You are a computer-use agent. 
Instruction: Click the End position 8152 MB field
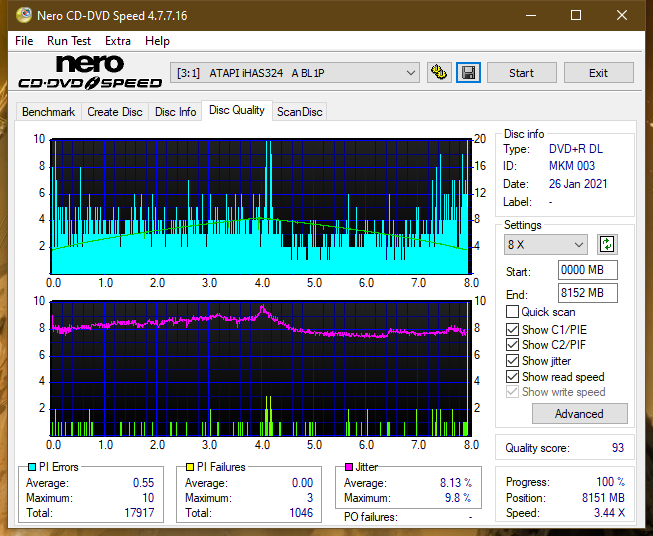[587, 293]
